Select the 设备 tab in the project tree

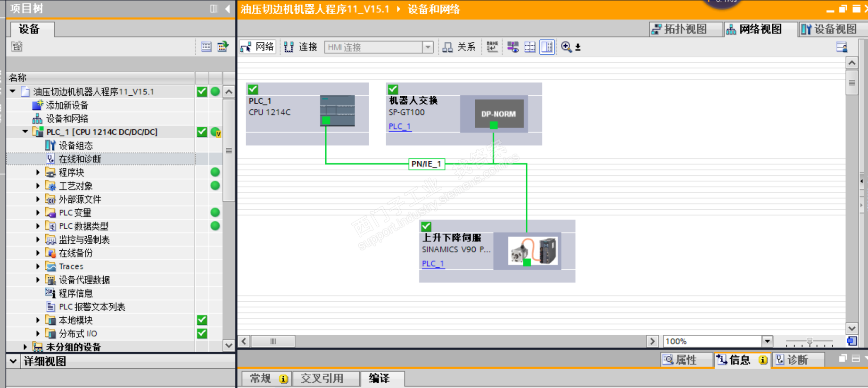point(32,29)
